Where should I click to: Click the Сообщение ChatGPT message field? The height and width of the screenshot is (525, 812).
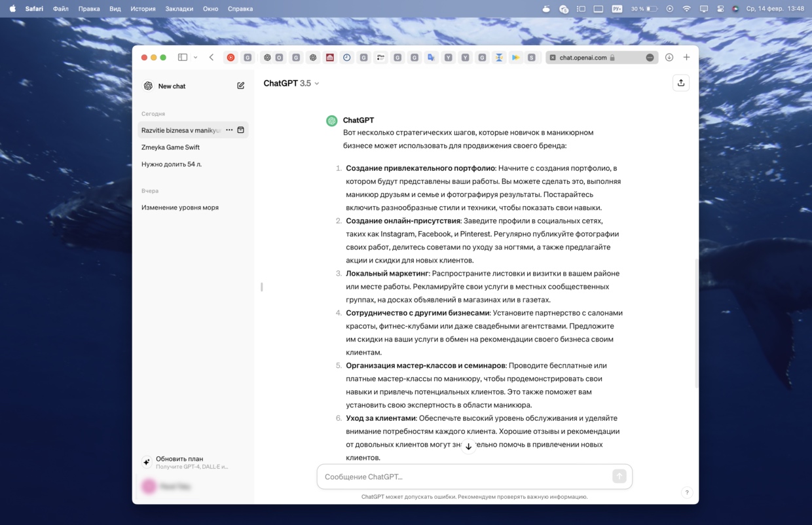465,477
